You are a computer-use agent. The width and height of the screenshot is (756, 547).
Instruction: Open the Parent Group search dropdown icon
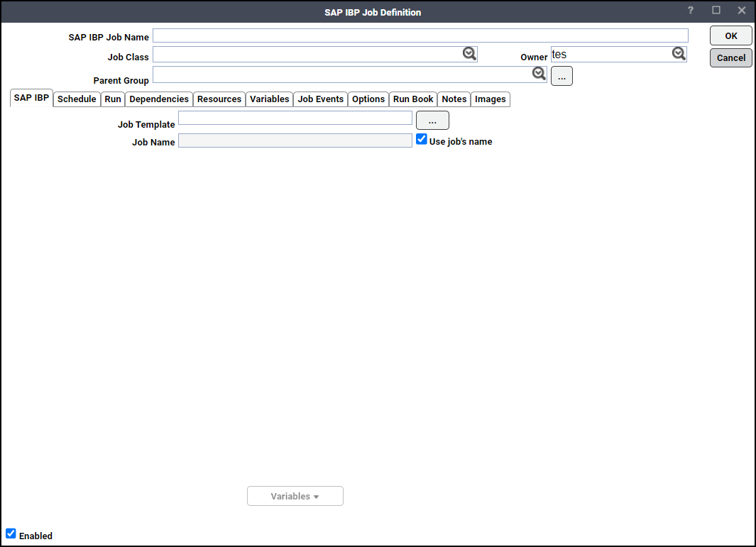pos(539,73)
